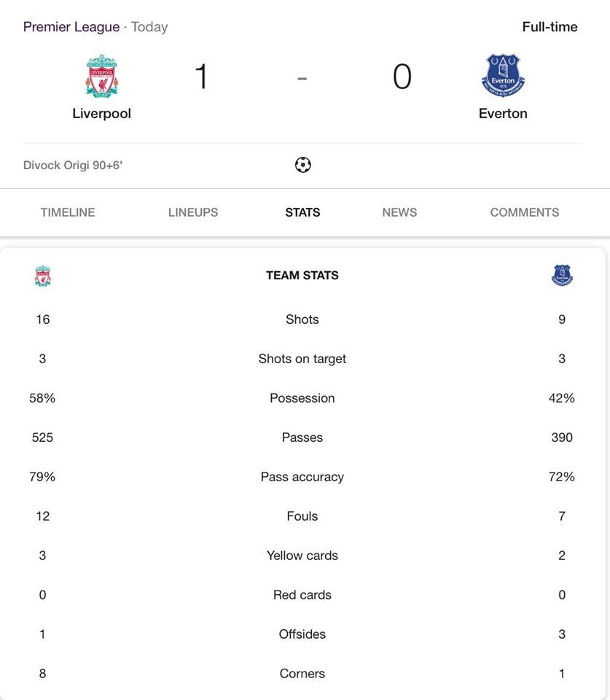The height and width of the screenshot is (700, 610).
Task: Click the Everton team name
Action: [x=503, y=114]
